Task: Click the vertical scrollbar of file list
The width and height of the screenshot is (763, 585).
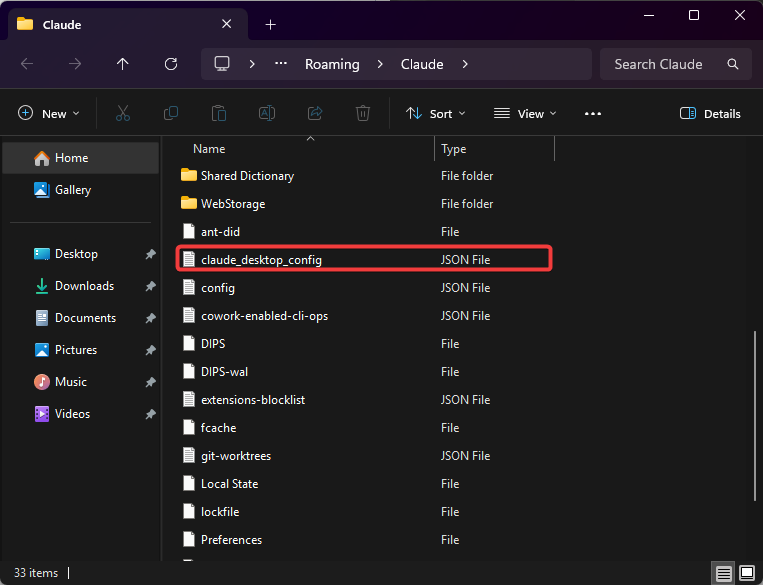Action: tap(755, 416)
